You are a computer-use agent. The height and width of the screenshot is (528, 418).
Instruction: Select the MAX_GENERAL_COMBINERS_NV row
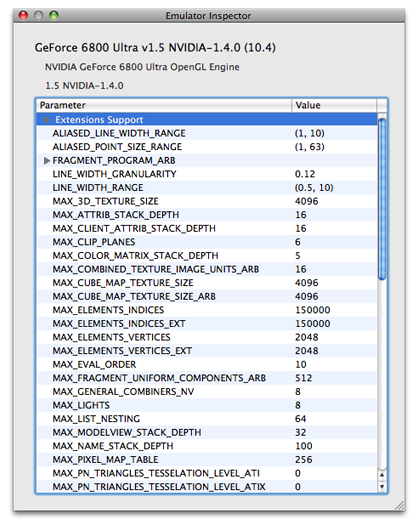coord(207,392)
